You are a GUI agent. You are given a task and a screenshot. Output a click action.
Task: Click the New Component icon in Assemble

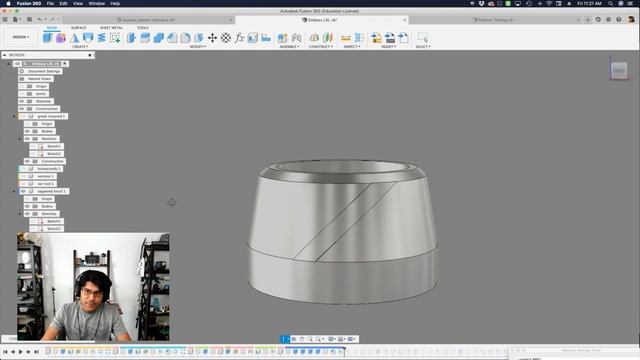[x=282, y=38]
